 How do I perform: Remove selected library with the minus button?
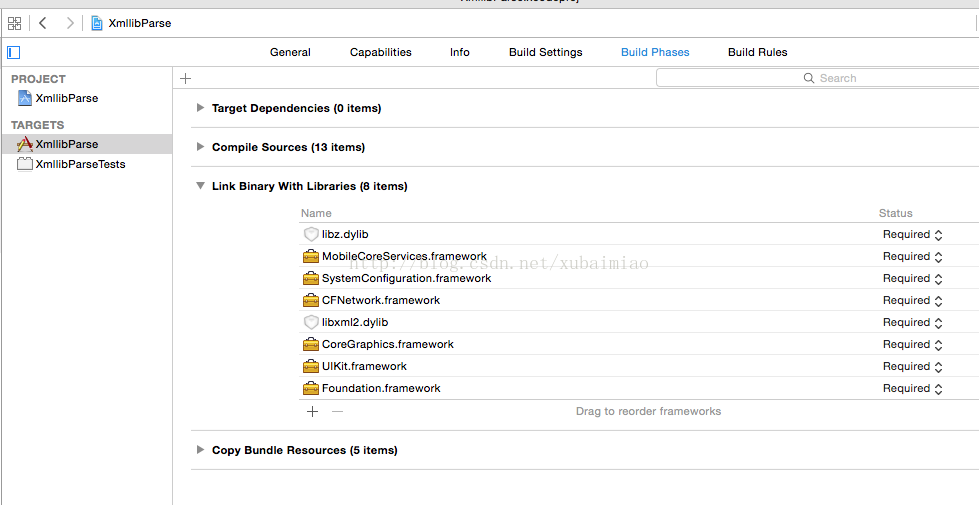[337, 411]
